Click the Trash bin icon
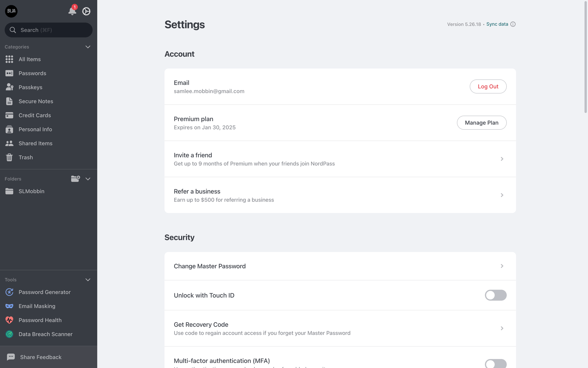The height and width of the screenshot is (368, 588). tap(9, 157)
